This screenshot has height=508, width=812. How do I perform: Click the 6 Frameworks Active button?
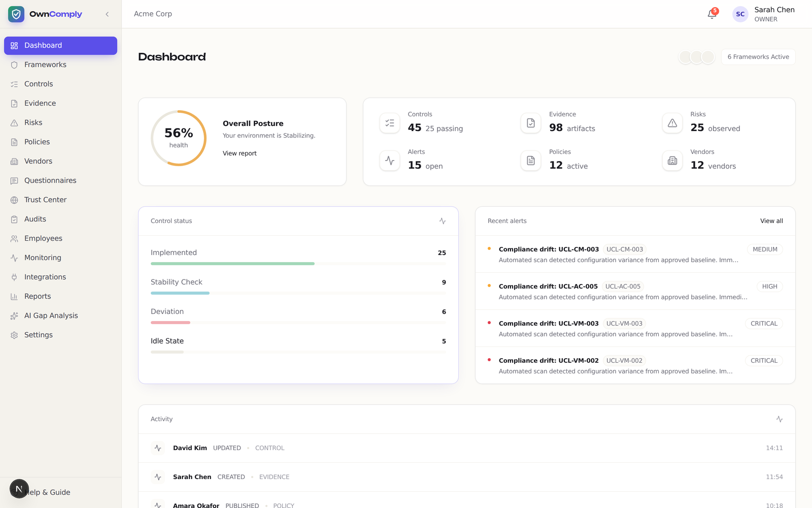point(758,57)
